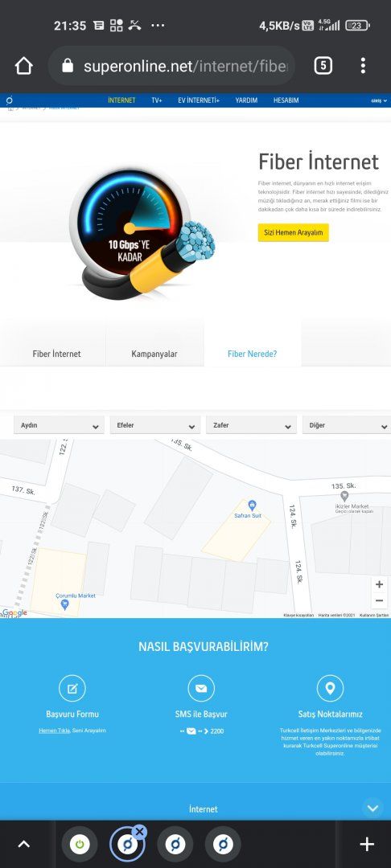Screen dimensions: 391x868
Task: Tap the browser home icon
Action: click(24, 67)
